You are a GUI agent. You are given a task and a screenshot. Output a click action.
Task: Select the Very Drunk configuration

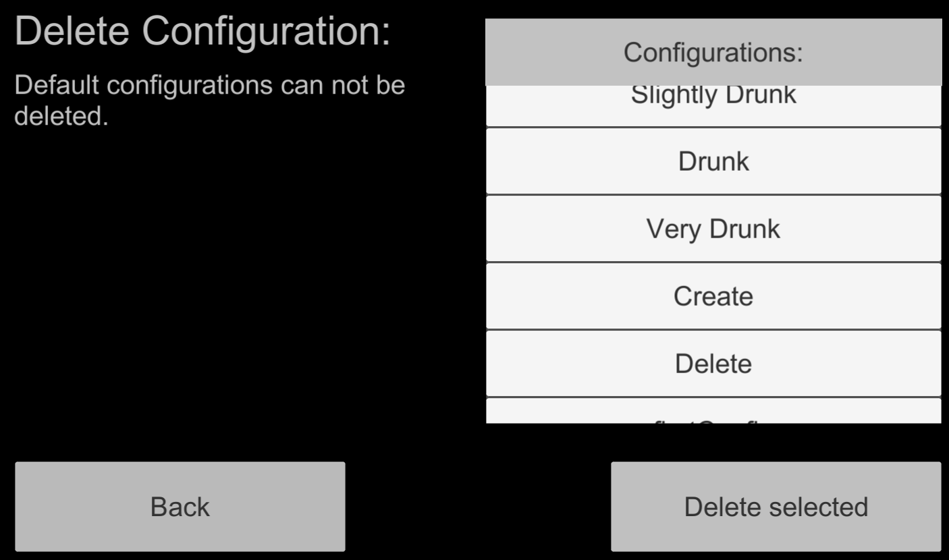coord(713,229)
